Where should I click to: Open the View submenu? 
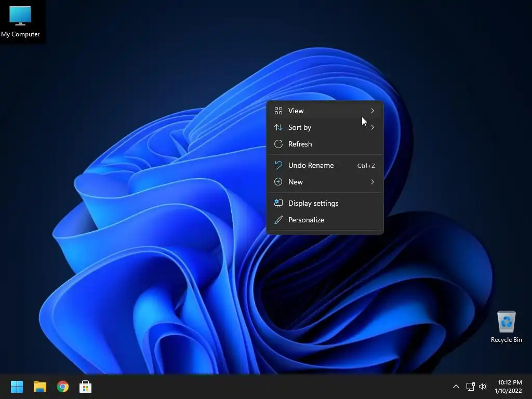[x=325, y=111]
